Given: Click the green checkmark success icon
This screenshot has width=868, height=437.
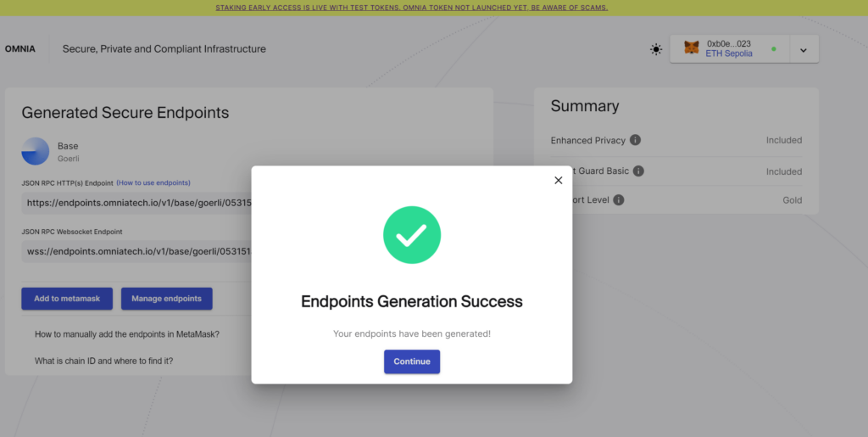Looking at the screenshot, I should coord(412,235).
